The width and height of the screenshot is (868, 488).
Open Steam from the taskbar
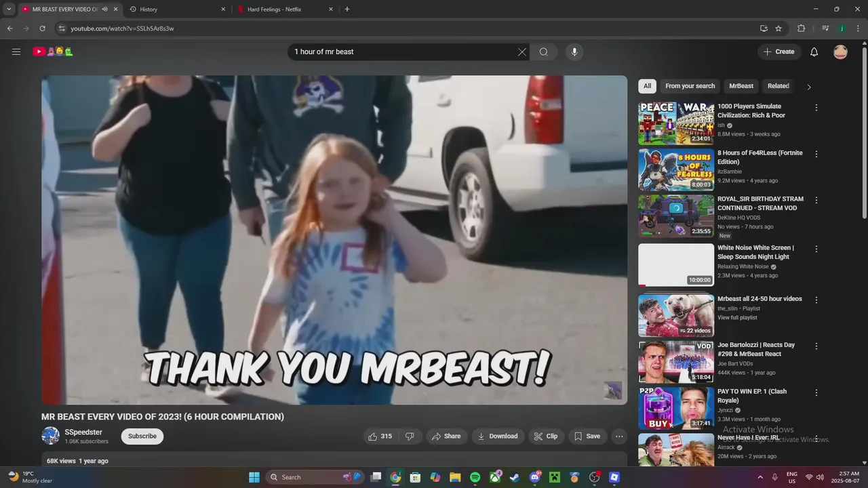point(515,477)
